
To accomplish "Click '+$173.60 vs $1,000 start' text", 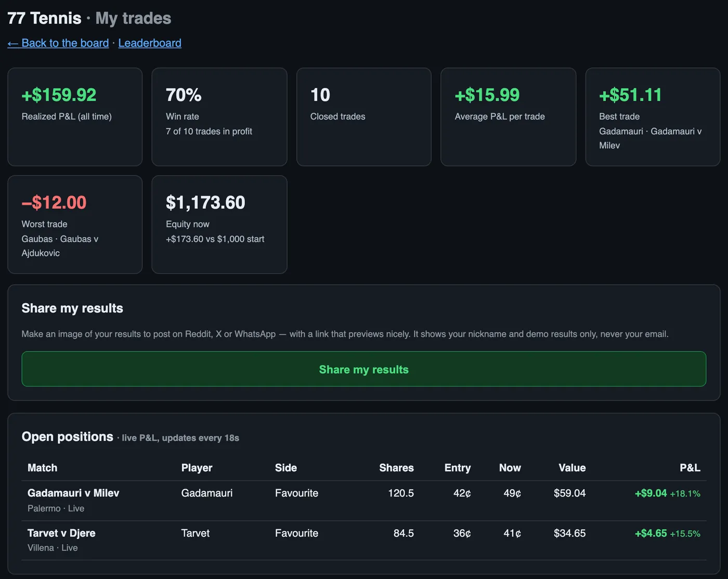I will tap(215, 239).
